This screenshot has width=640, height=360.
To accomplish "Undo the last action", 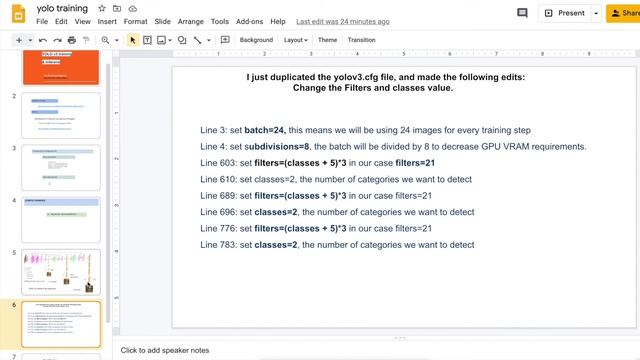I will click(42, 40).
